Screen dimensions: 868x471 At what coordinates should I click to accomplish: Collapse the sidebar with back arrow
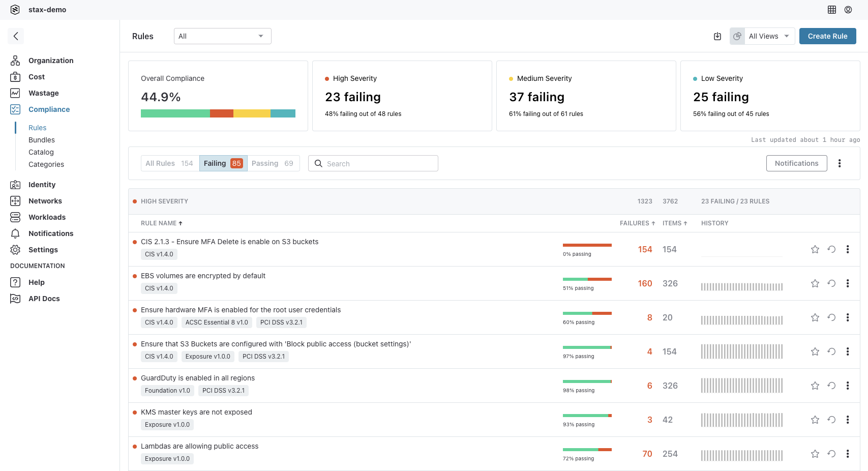(16, 36)
